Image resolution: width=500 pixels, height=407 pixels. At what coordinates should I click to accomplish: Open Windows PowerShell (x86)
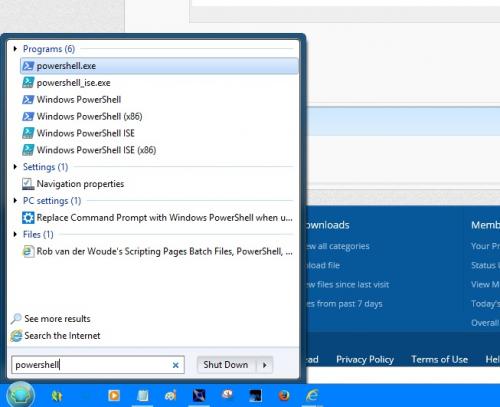click(x=159, y=116)
